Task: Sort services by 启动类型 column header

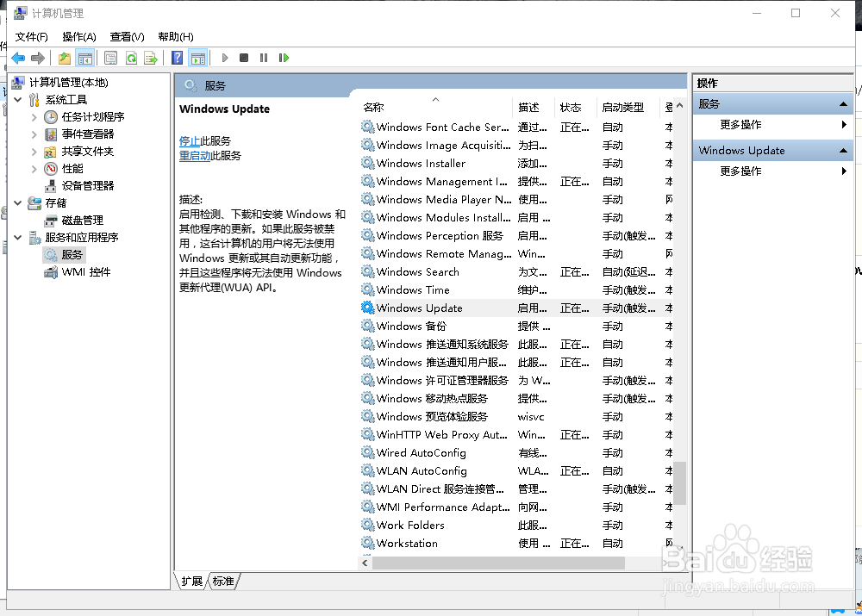Action: tap(628, 107)
